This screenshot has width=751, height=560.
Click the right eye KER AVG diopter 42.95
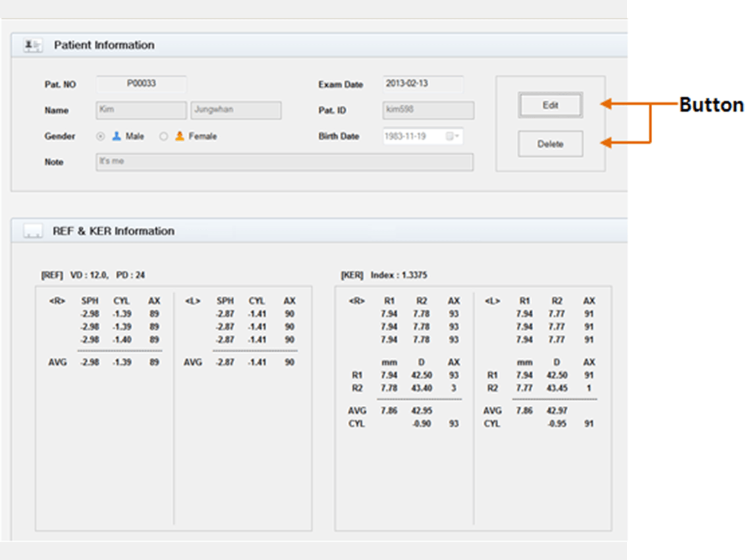pyautogui.click(x=422, y=410)
